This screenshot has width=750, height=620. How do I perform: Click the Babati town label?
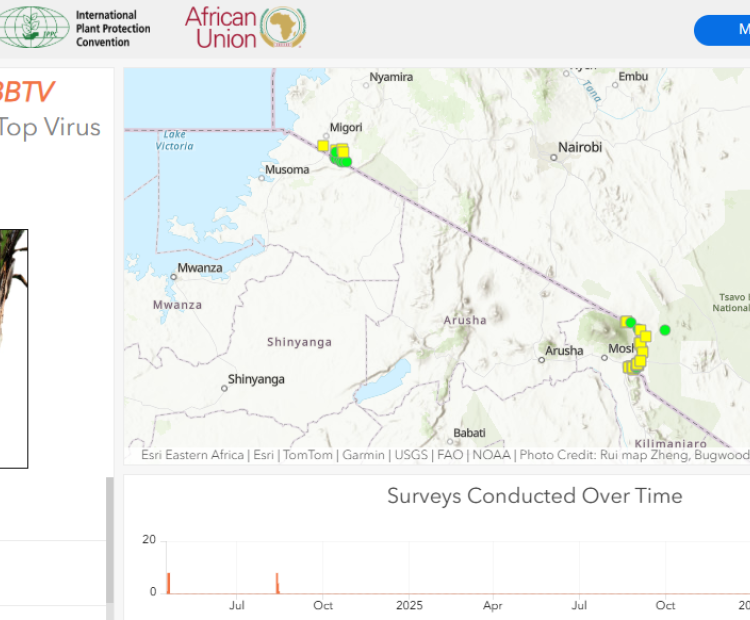(469, 433)
